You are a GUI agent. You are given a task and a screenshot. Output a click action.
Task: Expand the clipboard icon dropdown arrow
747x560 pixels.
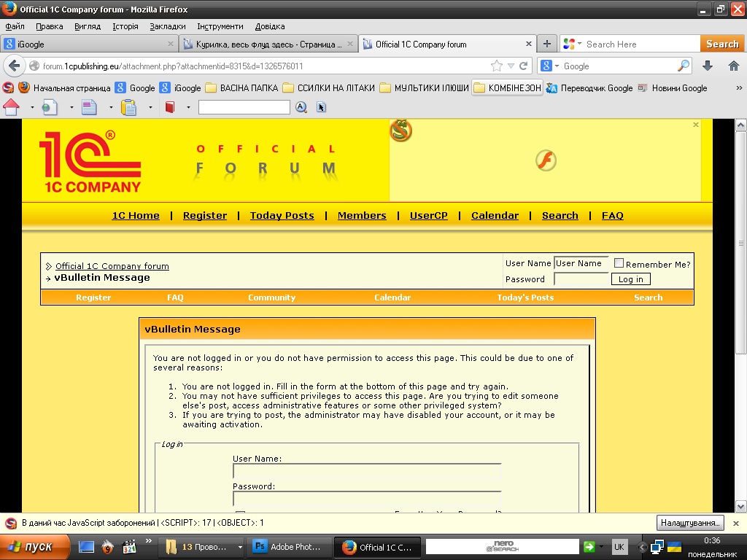(150, 108)
